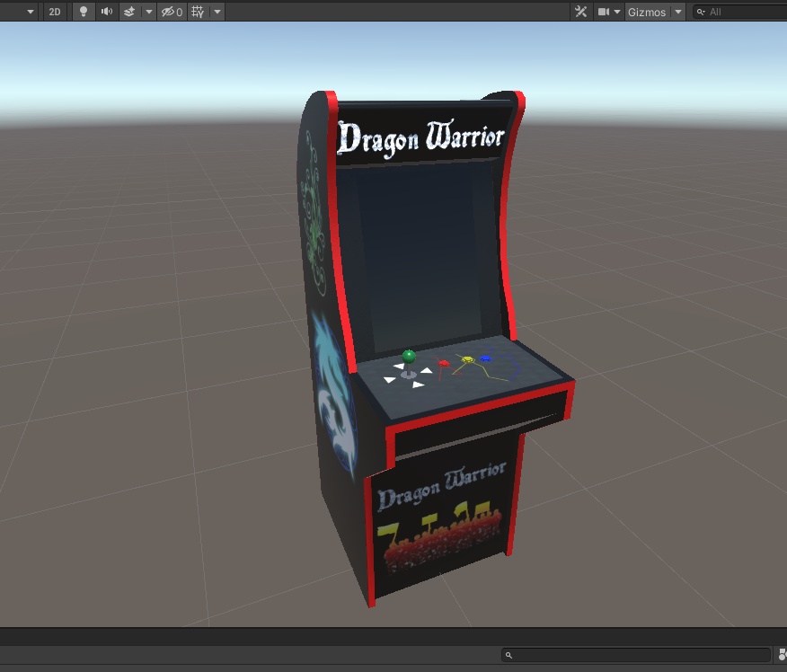Expand the grid settings dropdown
Viewport: 787px width, 672px height.
point(217,12)
